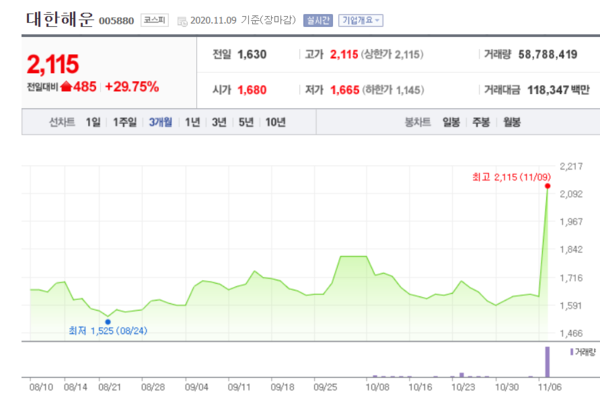Click the 08/10 x-axis date label
Image resolution: width=600 pixels, height=402 pixels.
pyautogui.click(x=41, y=387)
